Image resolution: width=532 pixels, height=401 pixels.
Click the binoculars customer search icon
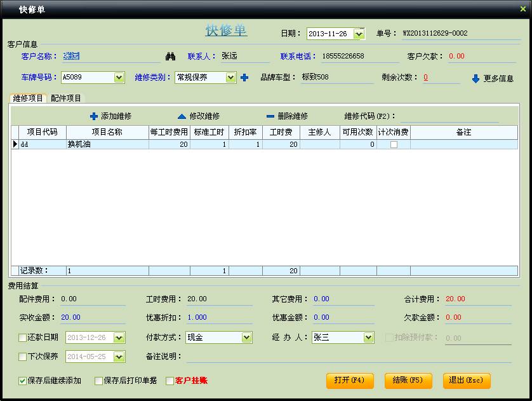170,57
